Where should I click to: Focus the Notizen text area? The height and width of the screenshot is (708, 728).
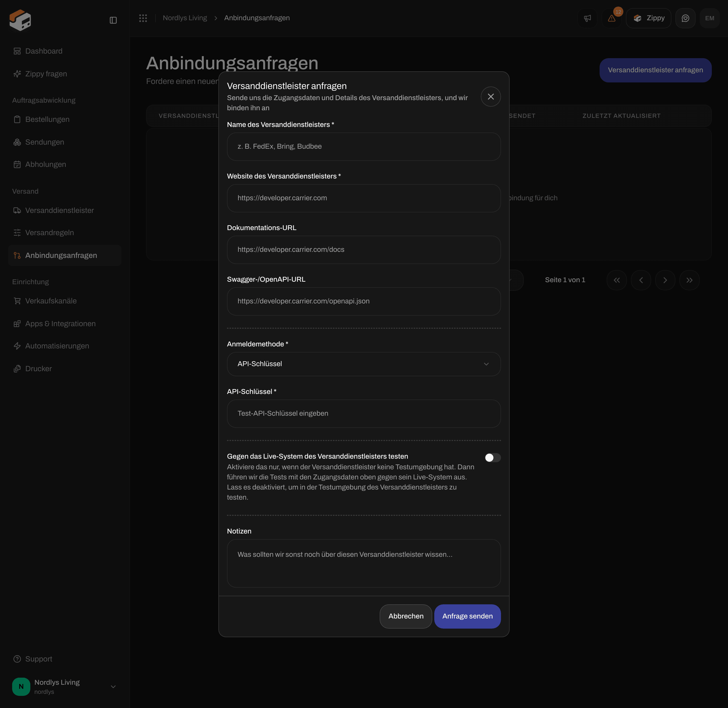click(364, 563)
